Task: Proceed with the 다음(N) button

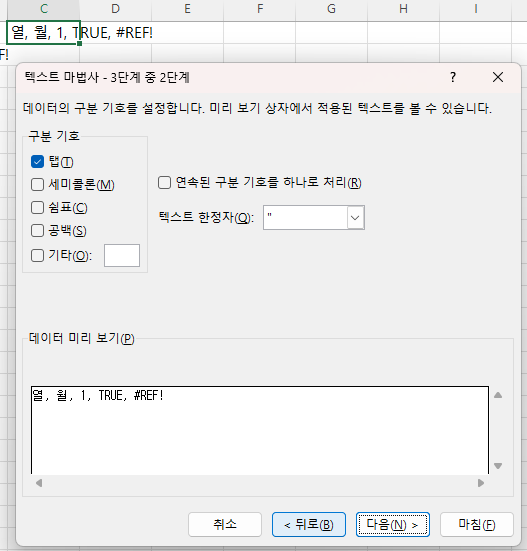Action: [x=392, y=524]
